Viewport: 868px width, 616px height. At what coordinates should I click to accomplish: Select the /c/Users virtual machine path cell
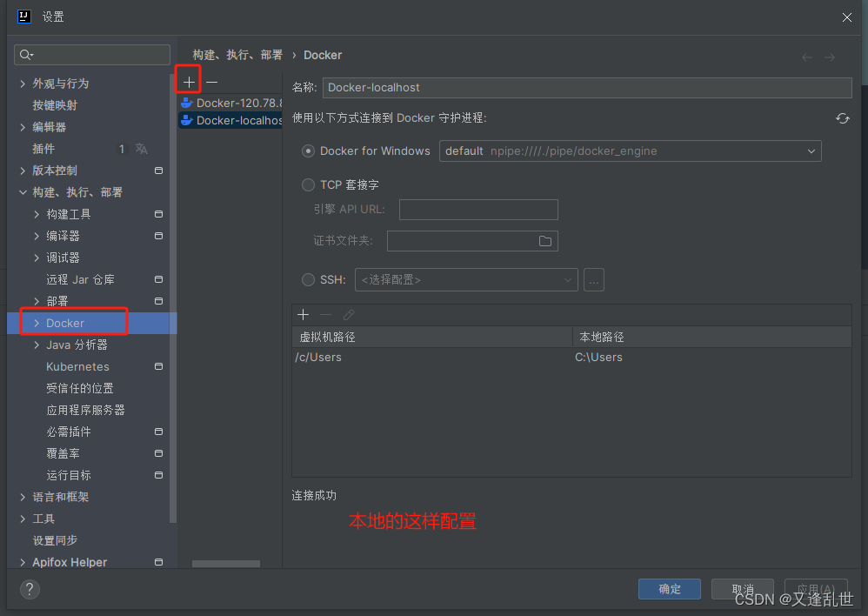(x=431, y=358)
